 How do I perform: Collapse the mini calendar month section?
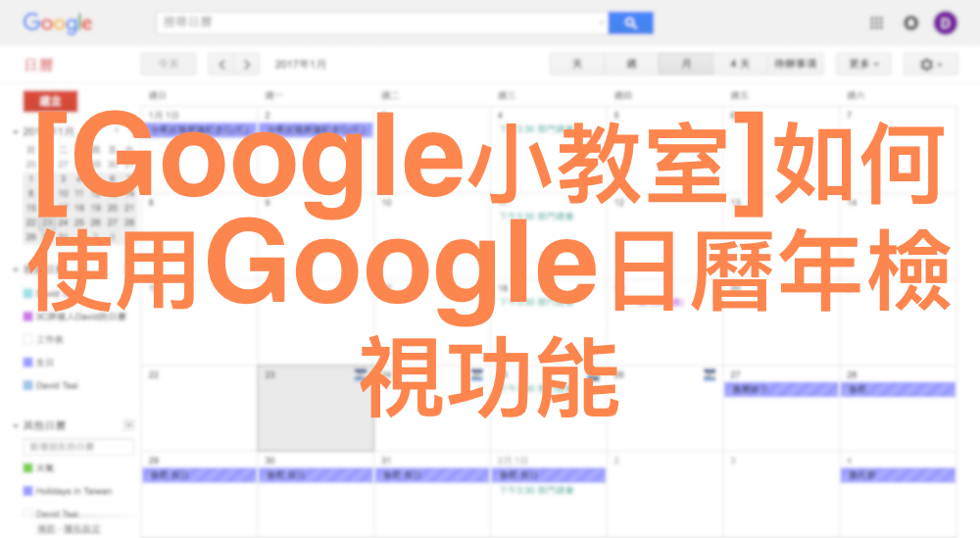[x=15, y=132]
